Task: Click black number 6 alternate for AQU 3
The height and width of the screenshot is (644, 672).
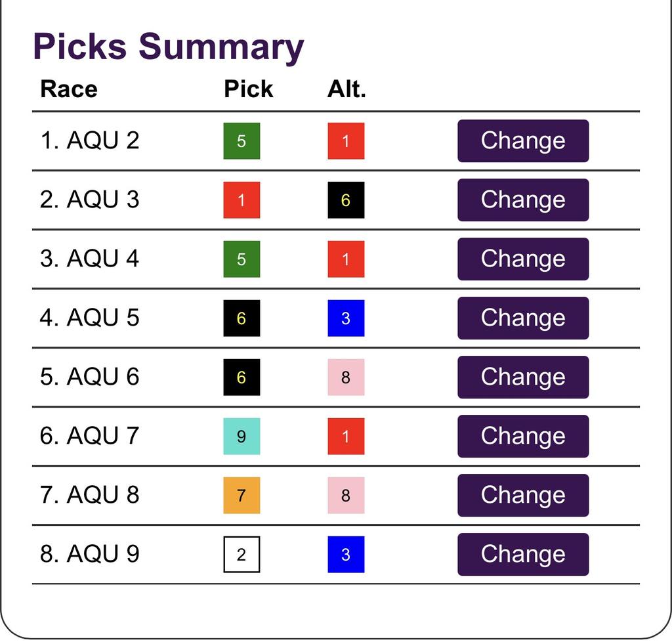Action: [346, 200]
